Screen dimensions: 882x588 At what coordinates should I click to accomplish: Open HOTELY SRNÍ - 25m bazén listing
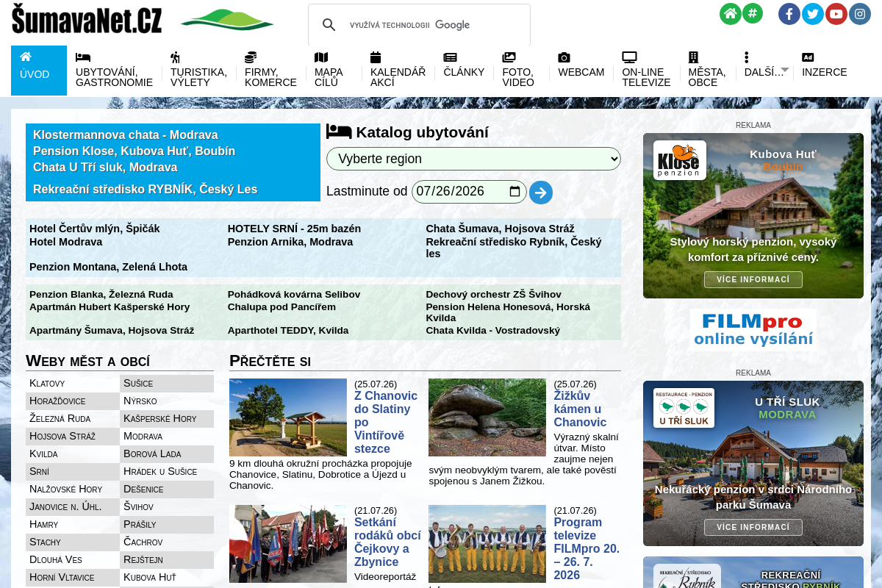tap(294, 229)
